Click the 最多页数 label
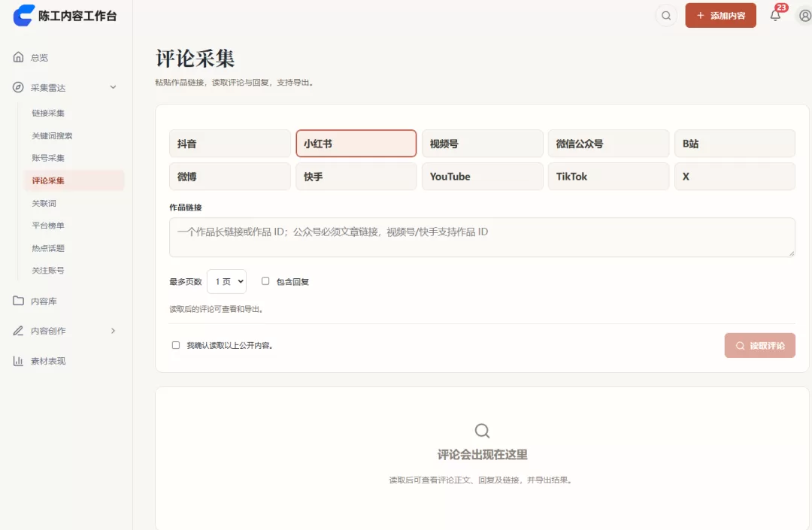Viewport: 812px width, 530px height. click(x=186, y=282)
